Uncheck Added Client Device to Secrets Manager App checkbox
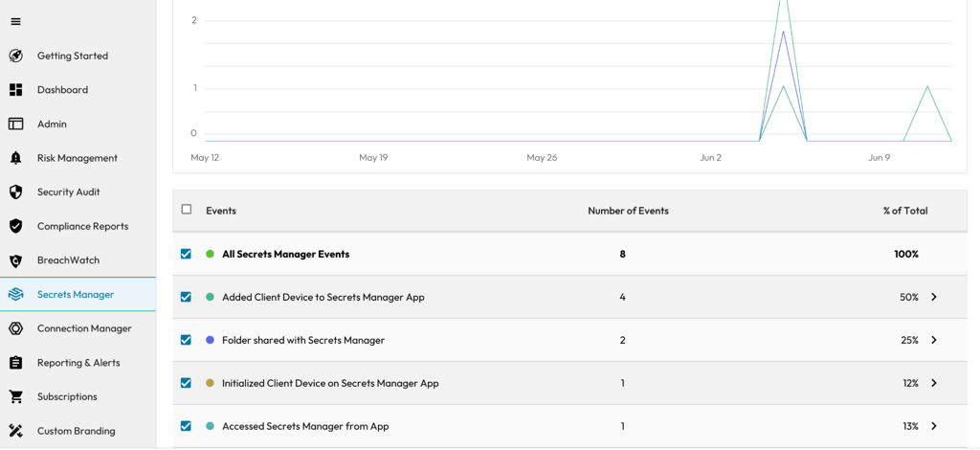The image size is (980, 450). point(186,297)
